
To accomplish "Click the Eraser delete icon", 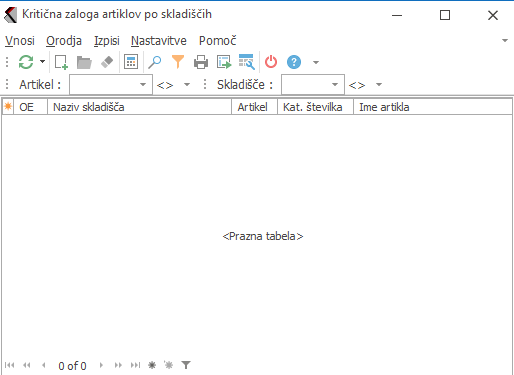I will (x=107, y=62).
